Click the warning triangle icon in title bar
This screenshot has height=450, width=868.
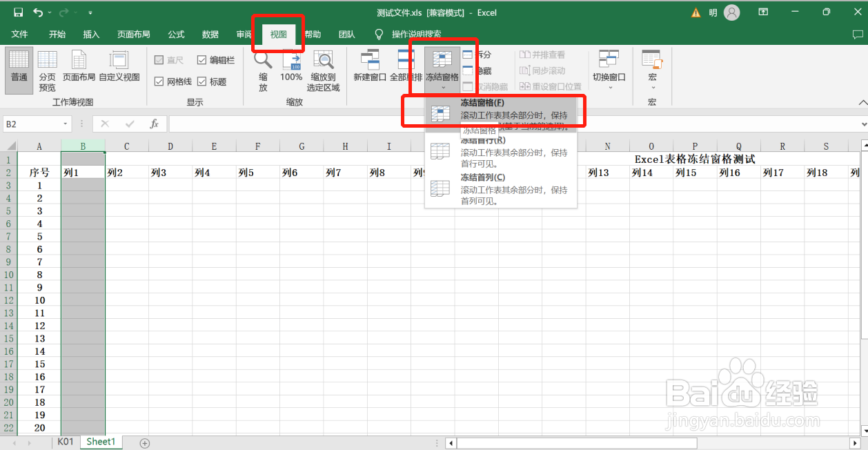click(696, 12)
